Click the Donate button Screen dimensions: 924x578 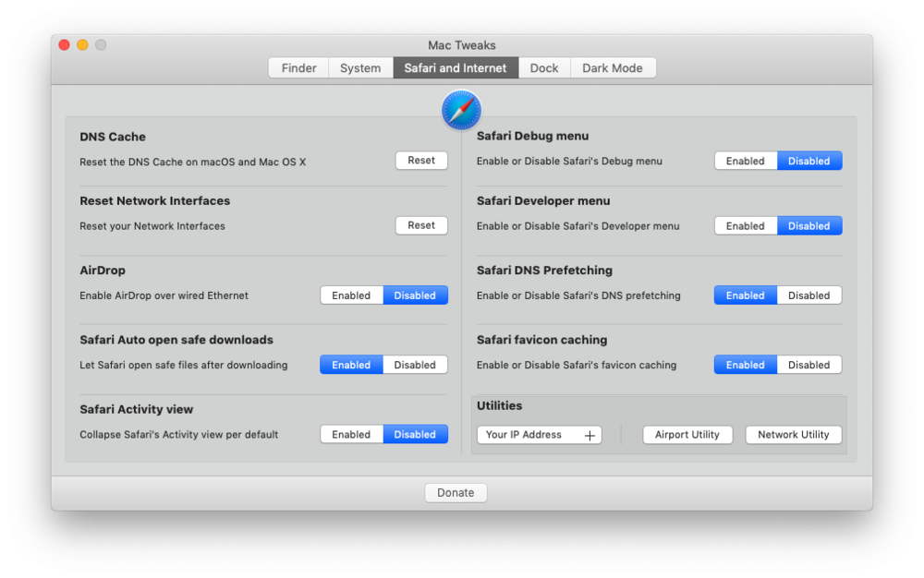click(x=456, y=492)
